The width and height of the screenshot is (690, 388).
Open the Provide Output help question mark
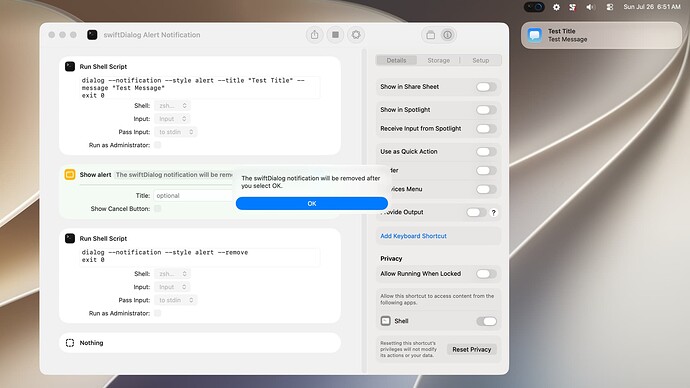click(494, 212)
